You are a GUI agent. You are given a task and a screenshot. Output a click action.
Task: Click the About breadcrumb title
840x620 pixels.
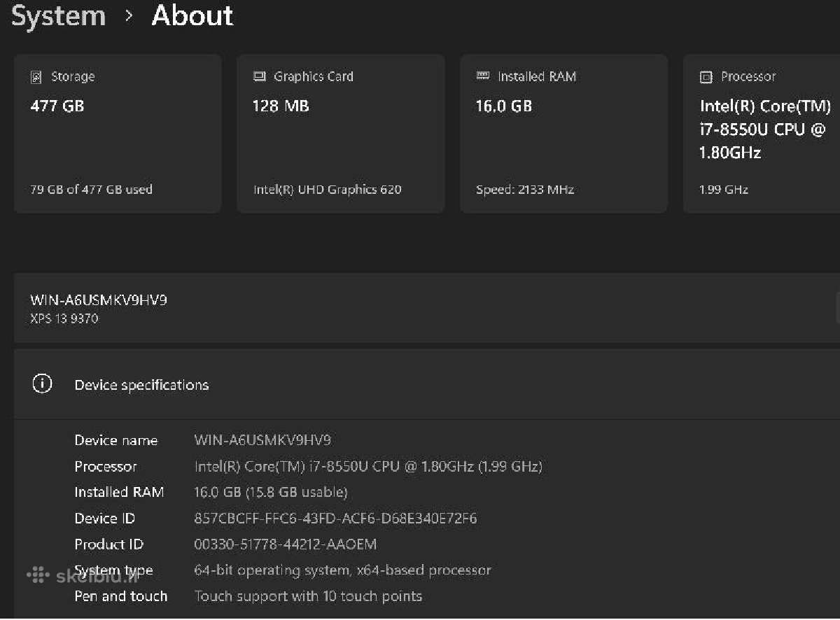(192, 15)
